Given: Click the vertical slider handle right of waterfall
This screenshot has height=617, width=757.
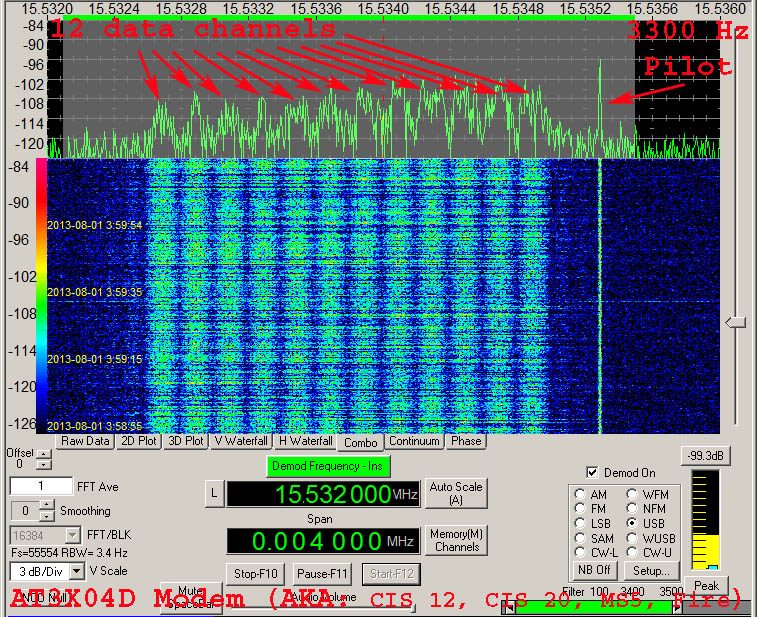Looking at the screenshot, I should (736, 323).
